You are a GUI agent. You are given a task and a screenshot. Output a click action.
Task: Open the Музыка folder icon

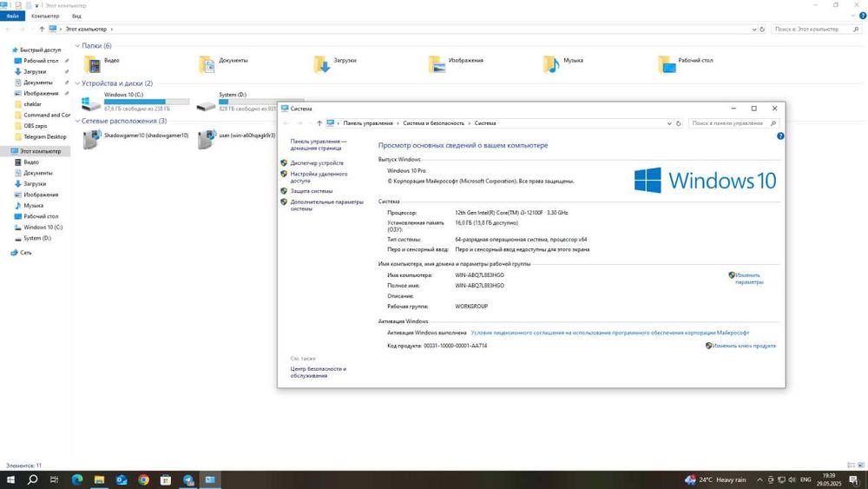pyautogui.click(x=551, y=65)
